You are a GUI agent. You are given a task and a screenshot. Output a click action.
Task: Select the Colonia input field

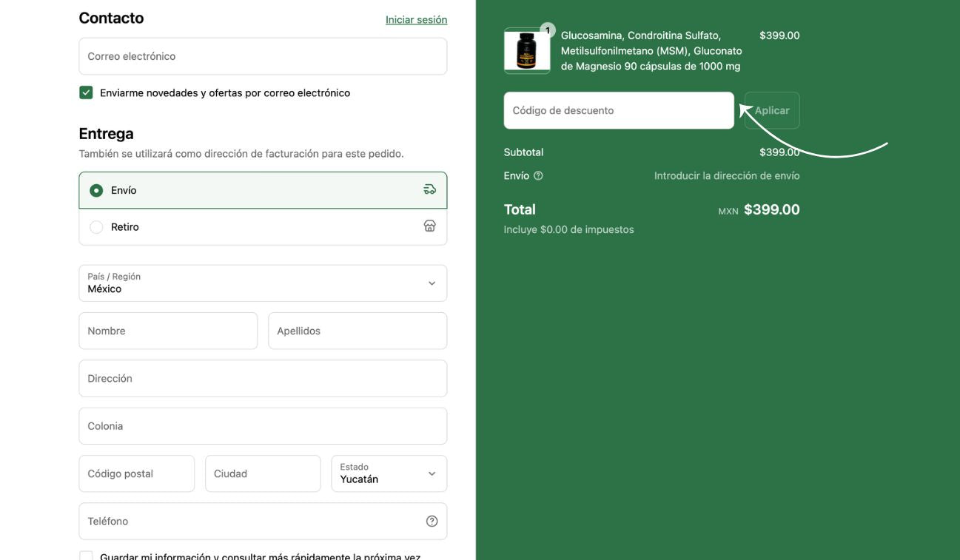[x=263, y=426]
